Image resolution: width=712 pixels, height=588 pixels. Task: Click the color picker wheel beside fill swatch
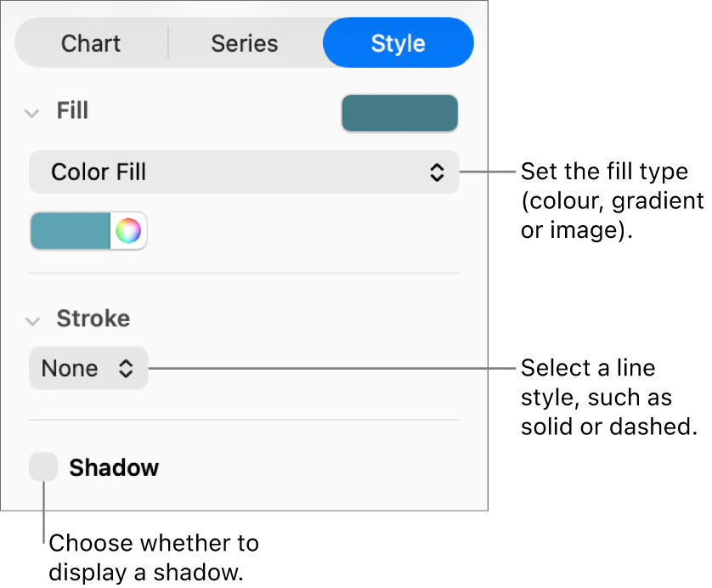[x=129, y=230]
